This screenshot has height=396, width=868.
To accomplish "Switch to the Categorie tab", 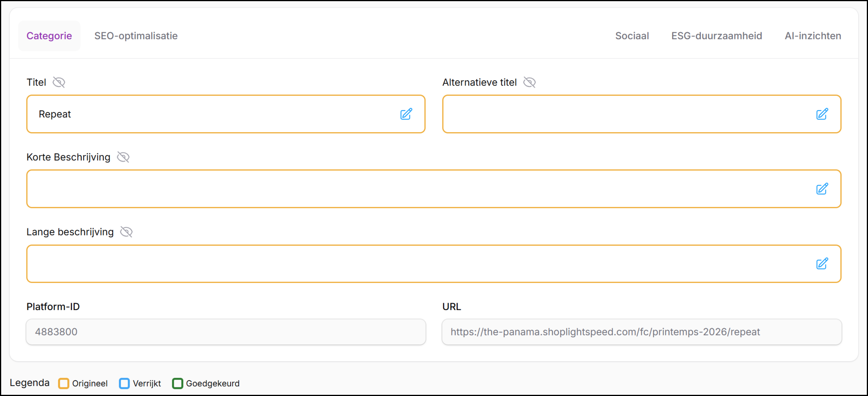I will 49,36.
